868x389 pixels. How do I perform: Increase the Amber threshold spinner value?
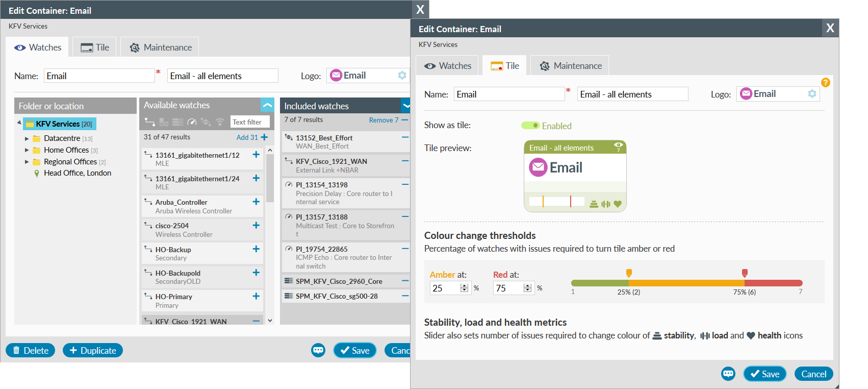point(464,286)
